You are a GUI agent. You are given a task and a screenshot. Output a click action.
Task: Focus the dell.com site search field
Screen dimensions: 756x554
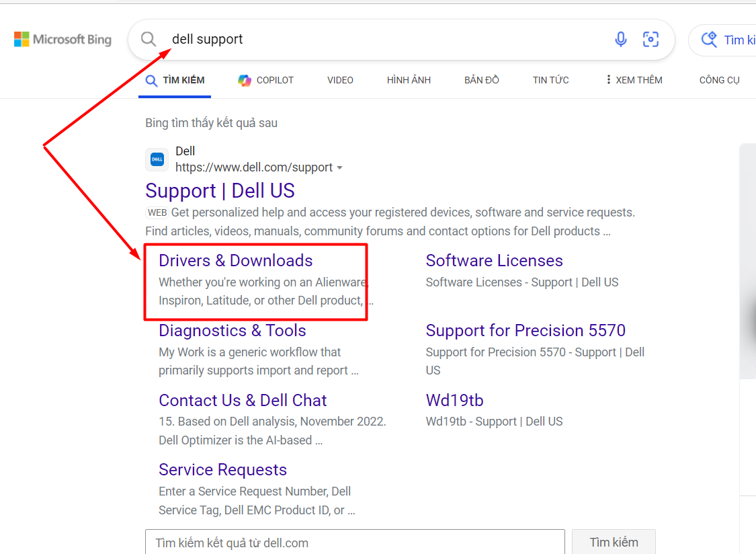355,543
